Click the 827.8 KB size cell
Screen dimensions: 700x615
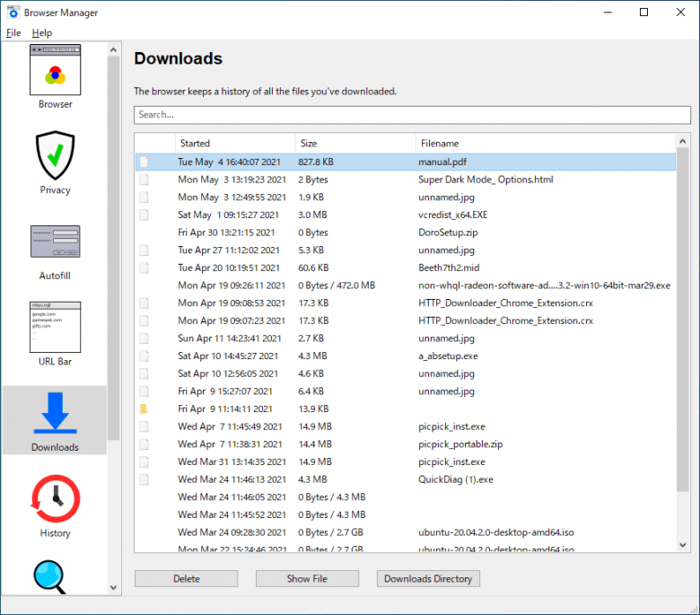point(316,162)
